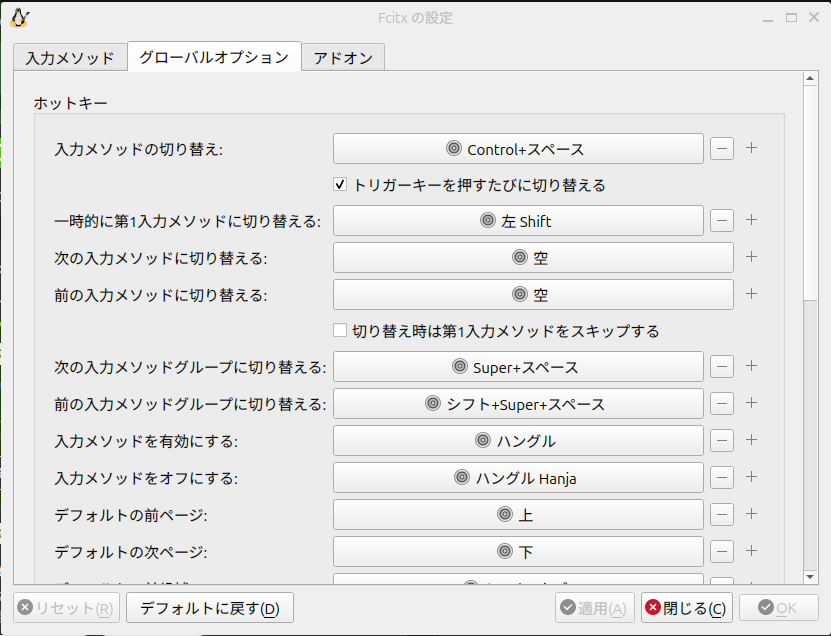Set a new key in the 空 field for 次の入力メソッド
The height and width of the screenshot is (636, 831).
pos(518,257)
